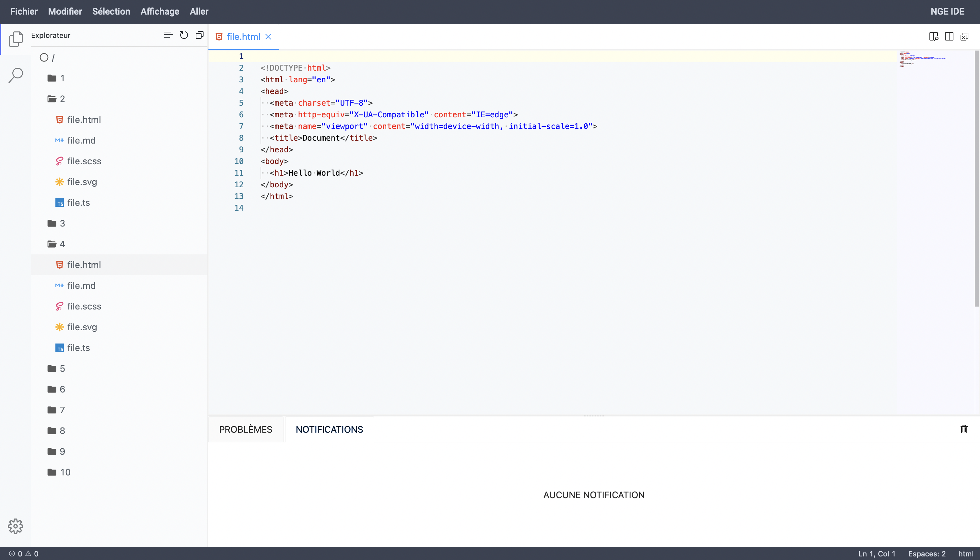The image size is (980, 560).
Task: Close all editors icon at top right
Action: click(964, 37)
